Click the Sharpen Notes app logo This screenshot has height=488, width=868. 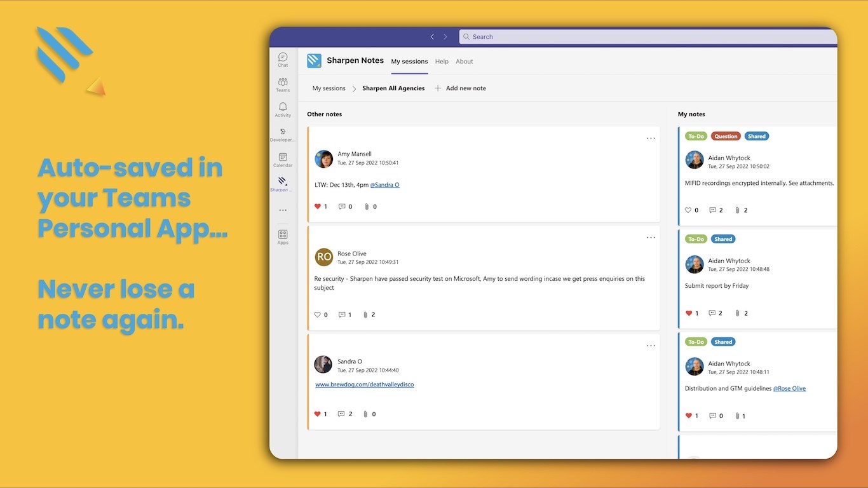click(x=314, y=61)
